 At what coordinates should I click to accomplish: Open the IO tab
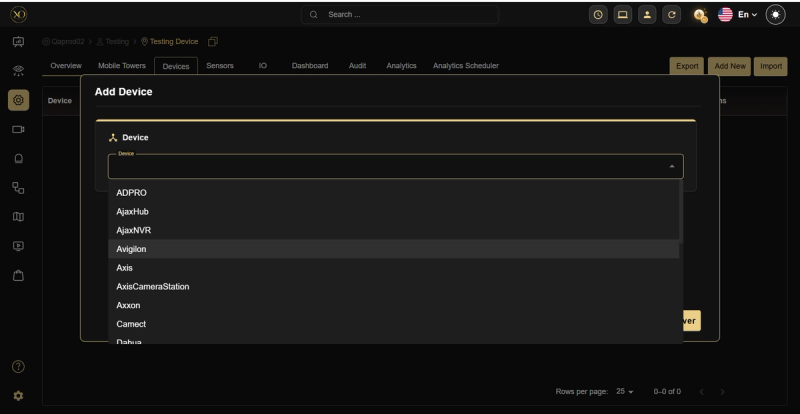[263, 66]
